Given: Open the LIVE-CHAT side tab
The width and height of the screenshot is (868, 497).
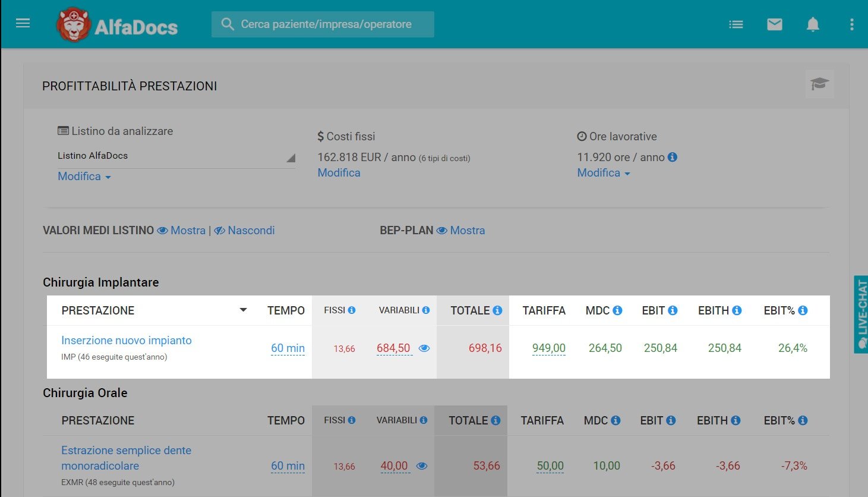Looking at the screenshot, I should 861,314.
